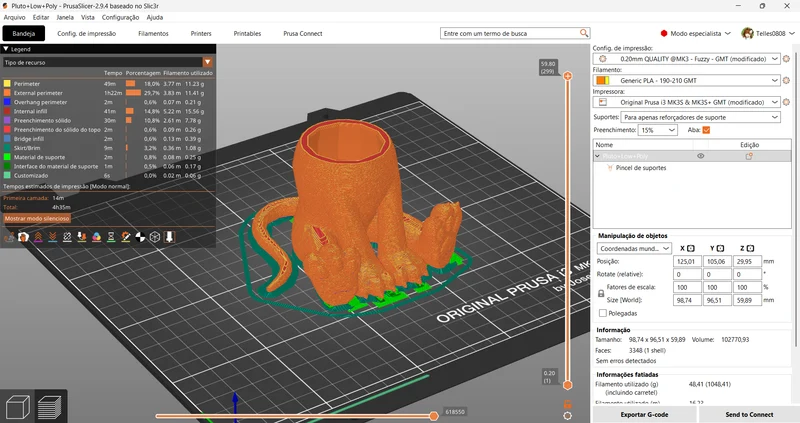Click the wrench and pencil legend icon
This screenshot has height=423, width=800.
coord(126,237)
